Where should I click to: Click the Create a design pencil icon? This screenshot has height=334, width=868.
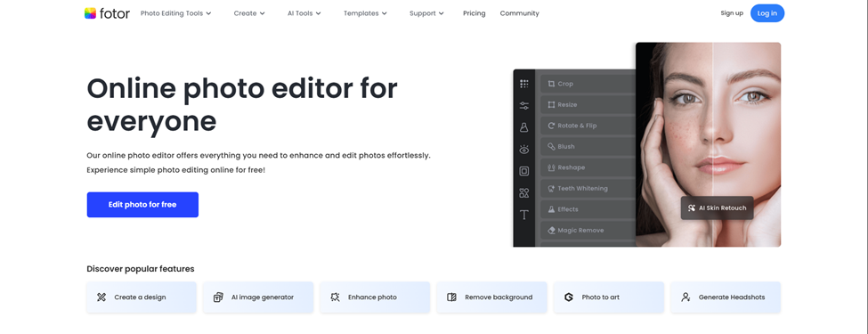pyautogui.click(x=101, y=297)
